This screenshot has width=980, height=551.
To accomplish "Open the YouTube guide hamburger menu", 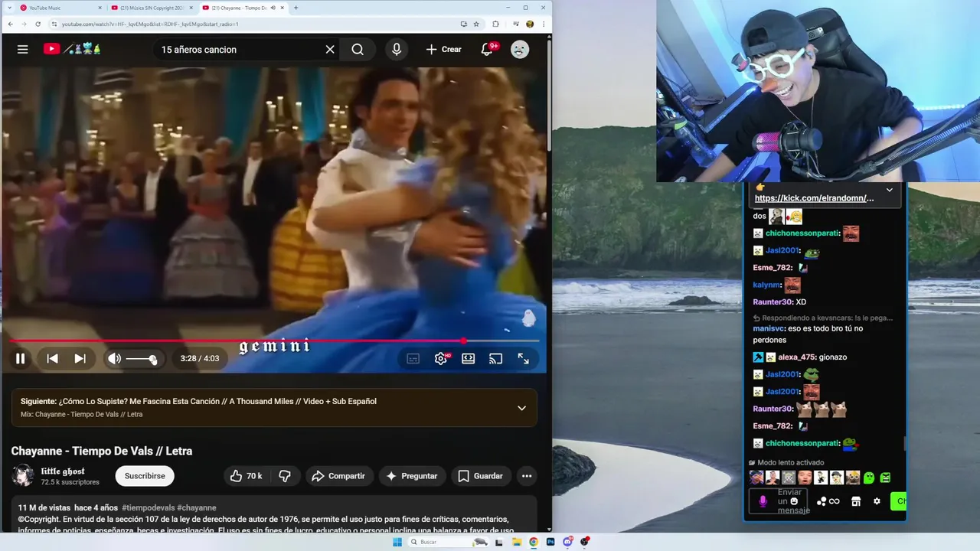I will tap(22, 49).
